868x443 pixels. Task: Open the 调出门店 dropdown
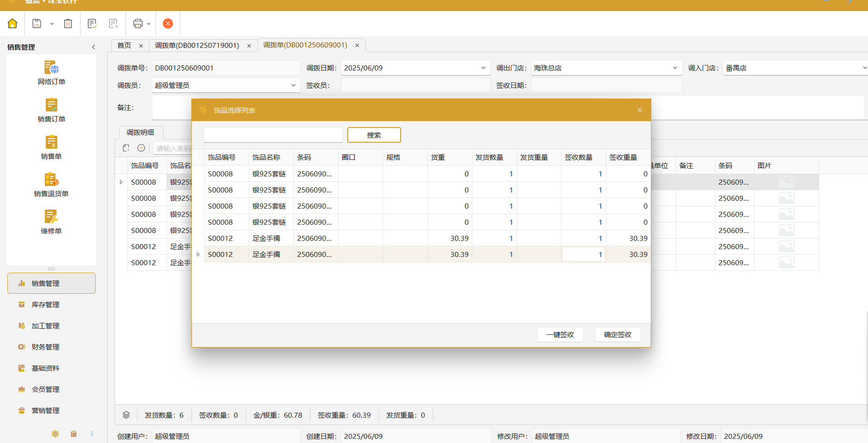point(675,68)
